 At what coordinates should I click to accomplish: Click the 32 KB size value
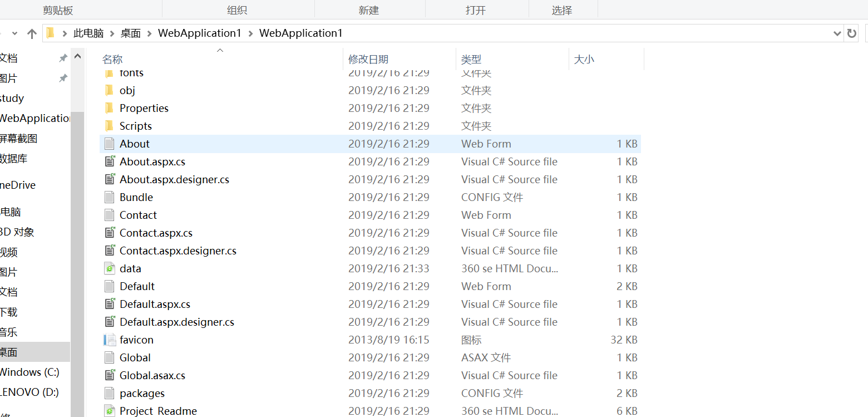(624, 340)
